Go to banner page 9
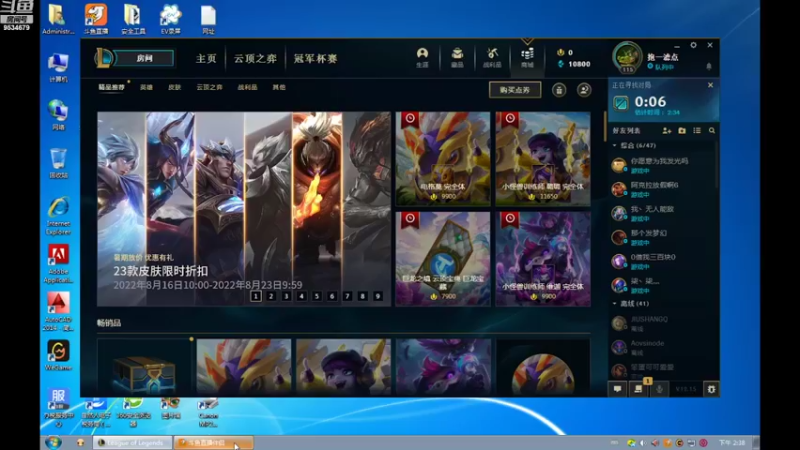The image size is (800, 450). tap(378, 296)
